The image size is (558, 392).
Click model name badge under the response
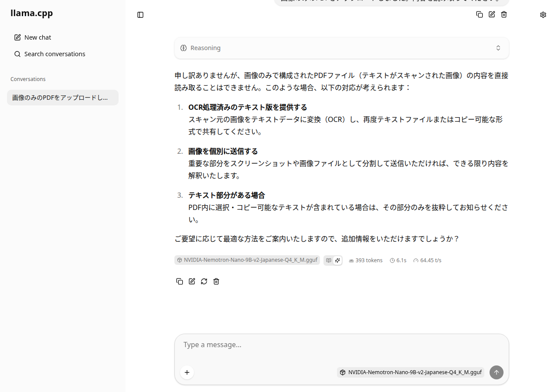tap(247, 260)
